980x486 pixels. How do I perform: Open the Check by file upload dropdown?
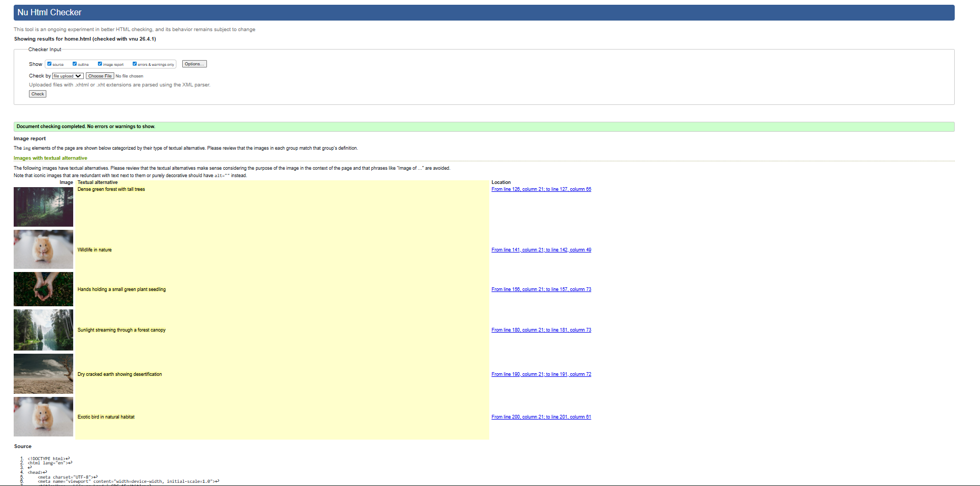(67, 75)
